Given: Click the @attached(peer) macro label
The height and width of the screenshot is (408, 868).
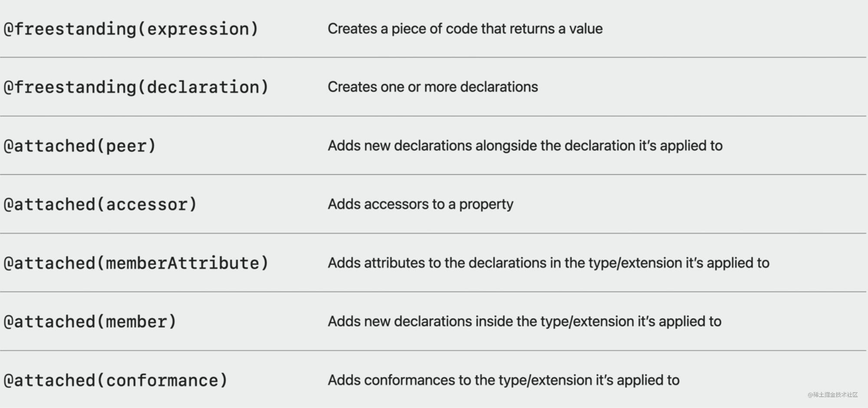Looking at the screenshot, I should [x=79, y=146].
